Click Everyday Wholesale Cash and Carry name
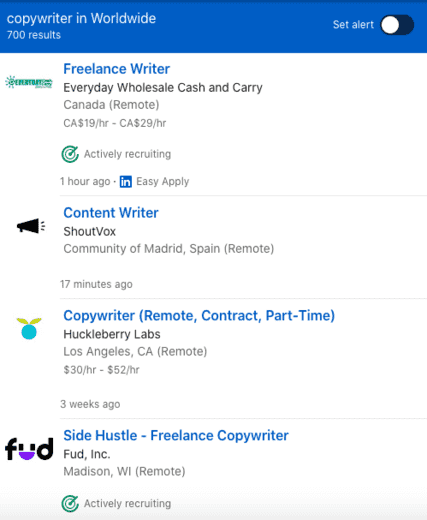Screen dimensions: 427x520 [163, 88]
